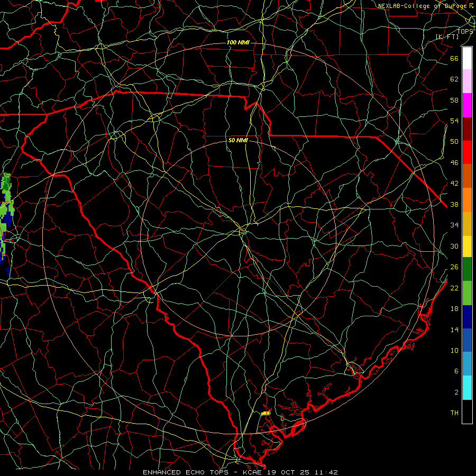Screen dimensions: 476x476
Task: Click the bright yellow legend swatch
Action: 467,246
